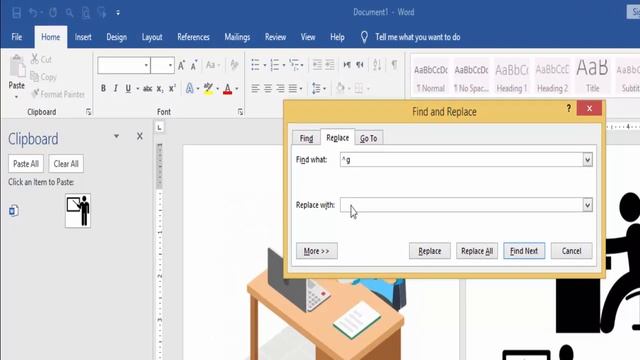
Task: Click the Replace All button
Action: pyautogui.click(x=477, y=251)
